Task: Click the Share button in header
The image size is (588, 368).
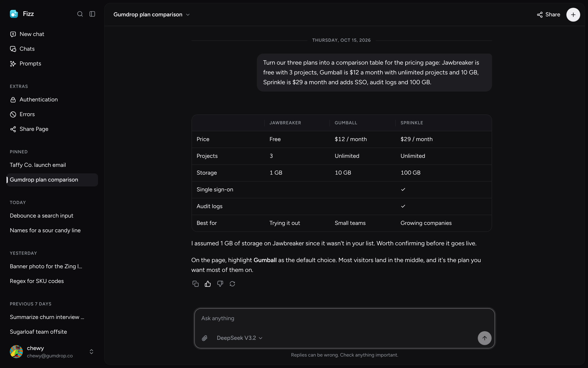Action: click(549, 15)
